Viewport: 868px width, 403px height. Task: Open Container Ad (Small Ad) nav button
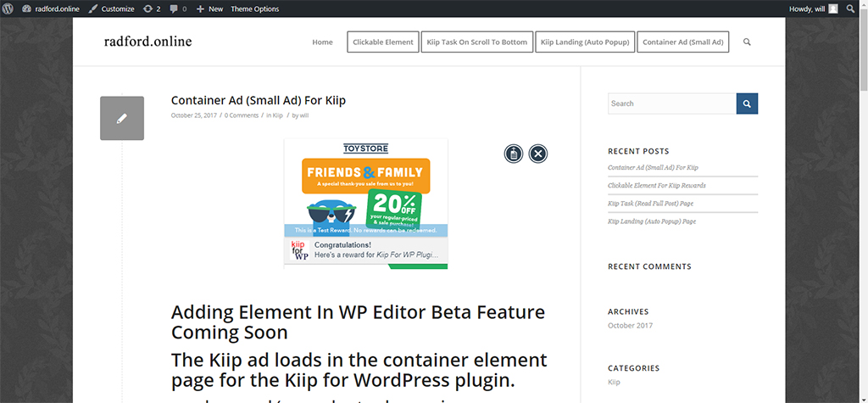click(x=683, y=42)
